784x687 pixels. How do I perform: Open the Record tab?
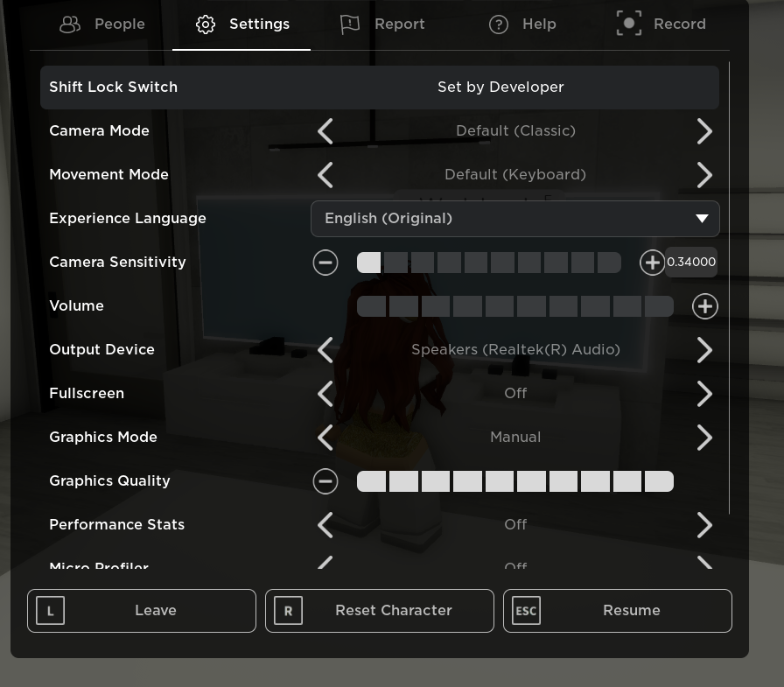coord(661,24)
